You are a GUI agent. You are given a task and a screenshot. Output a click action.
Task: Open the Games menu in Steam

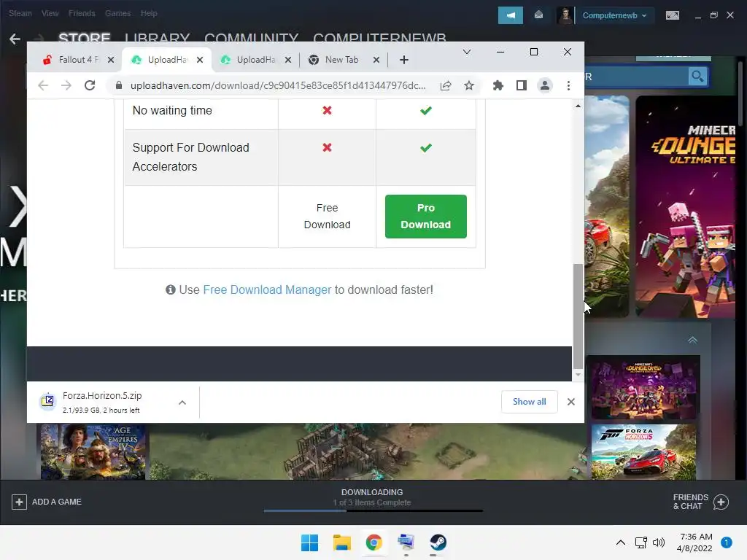(117, 13)
